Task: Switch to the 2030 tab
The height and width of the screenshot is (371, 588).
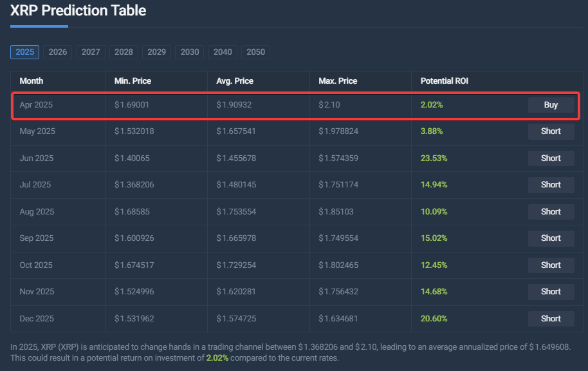Action: click(x=189, y=52)
